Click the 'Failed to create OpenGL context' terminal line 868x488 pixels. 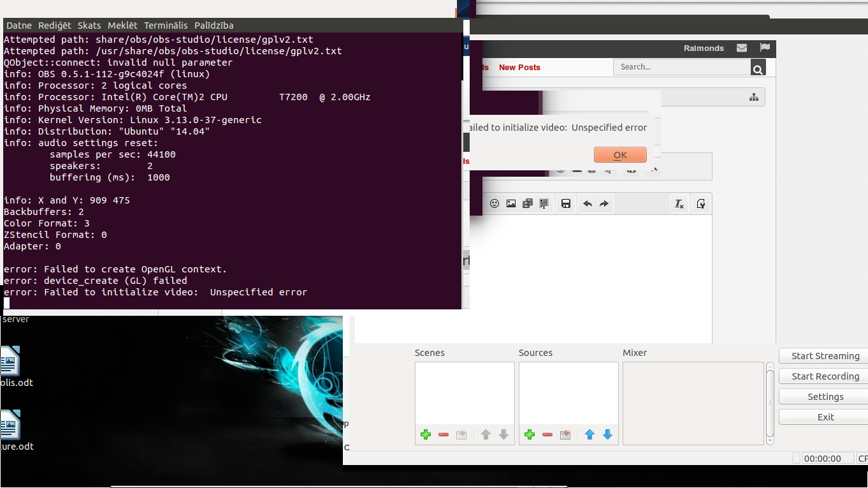[115, 269]
